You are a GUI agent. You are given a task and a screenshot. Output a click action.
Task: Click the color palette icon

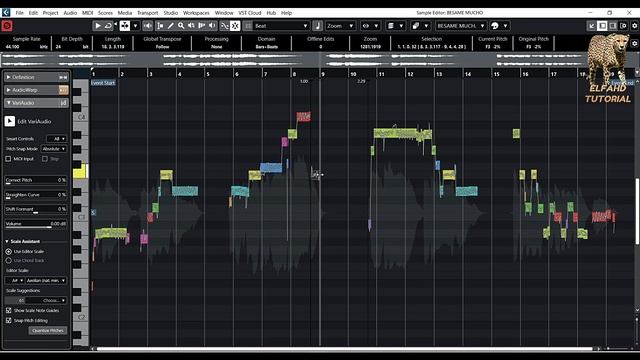click(x=495, y=26)
